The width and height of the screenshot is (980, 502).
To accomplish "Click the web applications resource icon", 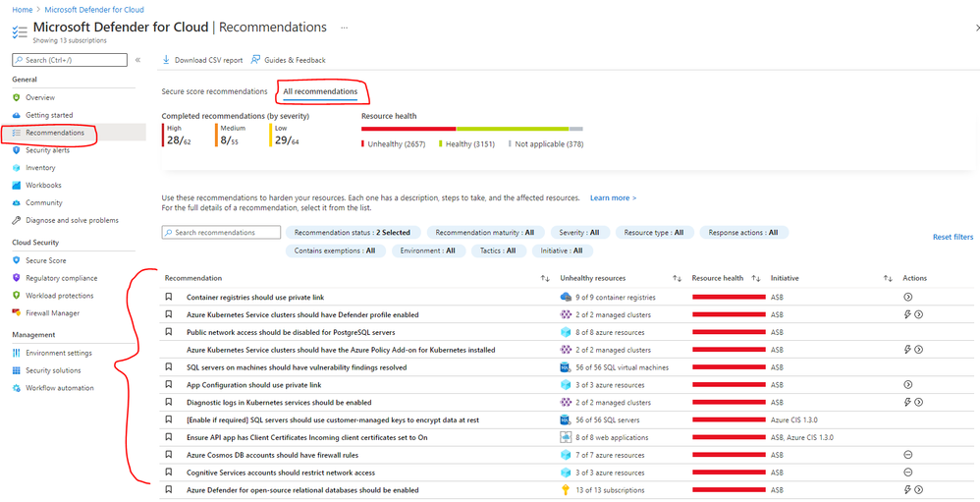I will pyautogui.click(x=567, y=437).
